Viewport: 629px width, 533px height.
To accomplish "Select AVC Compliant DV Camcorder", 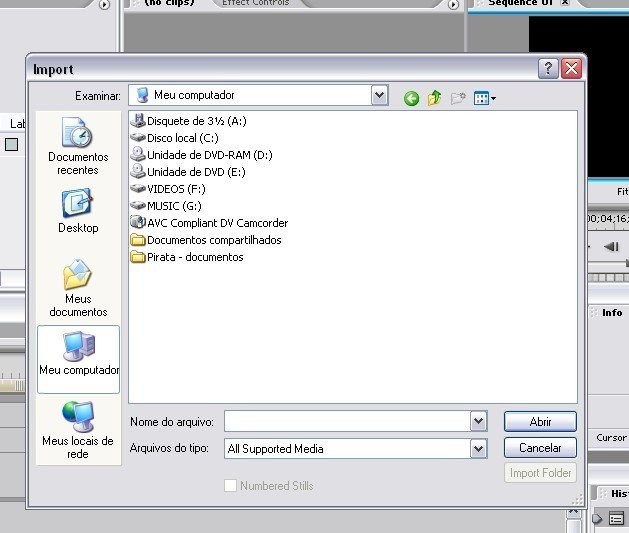I will click(x=216, y=223).
